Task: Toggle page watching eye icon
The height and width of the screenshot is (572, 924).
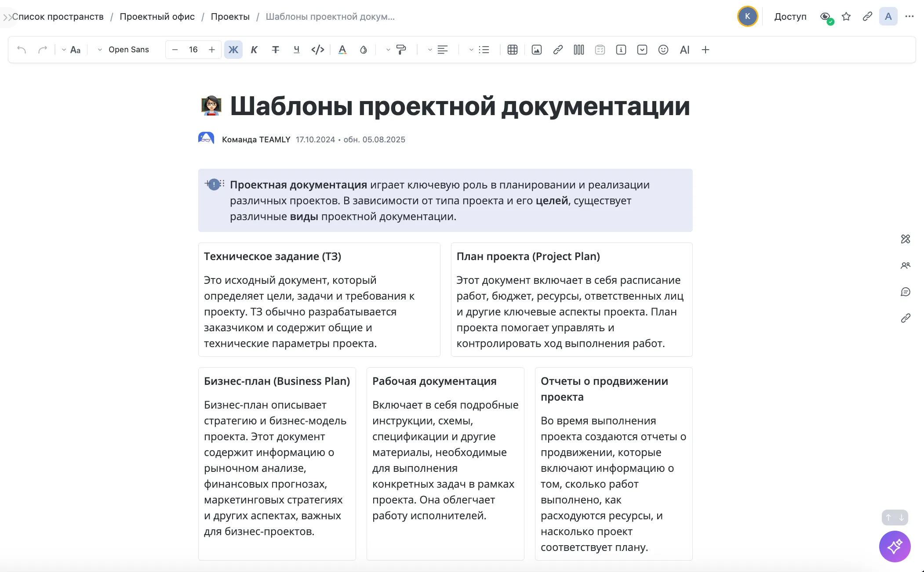Action: [826, 17]
